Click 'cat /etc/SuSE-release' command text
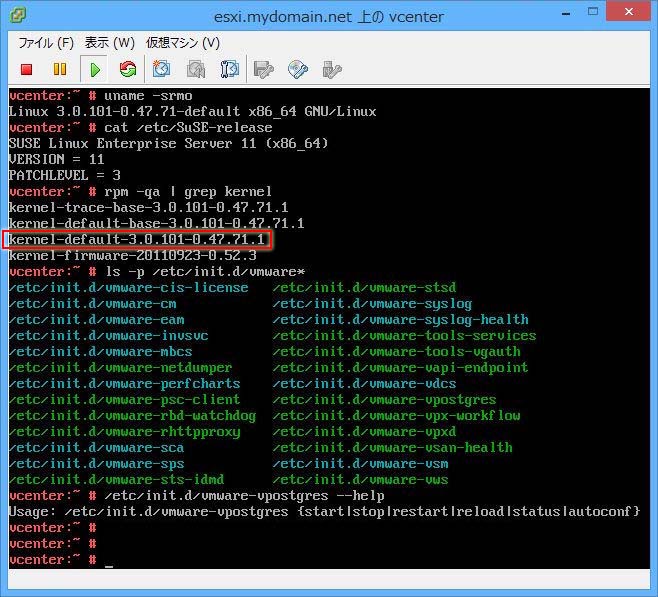658x597 pixels. 188,128
